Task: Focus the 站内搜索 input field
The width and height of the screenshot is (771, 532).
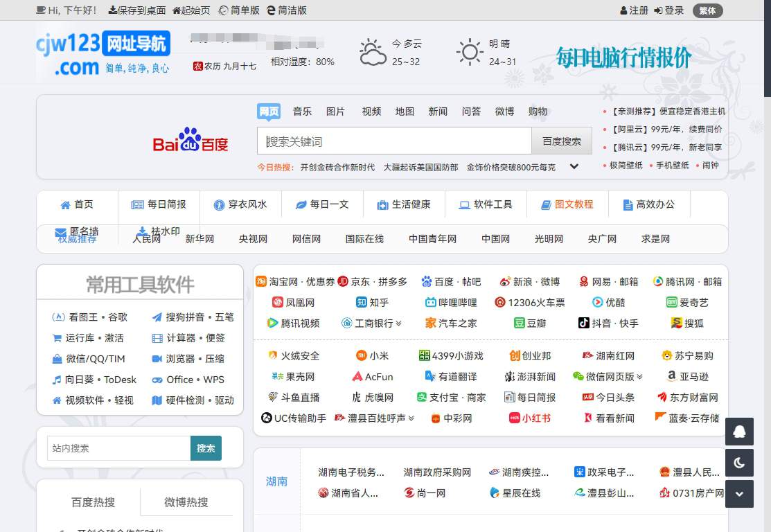Action: 119,448
